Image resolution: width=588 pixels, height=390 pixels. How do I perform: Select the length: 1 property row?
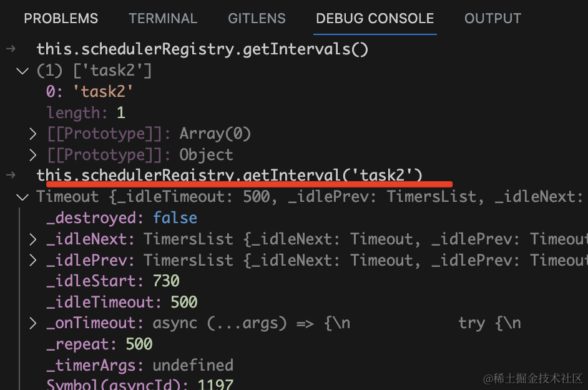(x=86, y=113)
